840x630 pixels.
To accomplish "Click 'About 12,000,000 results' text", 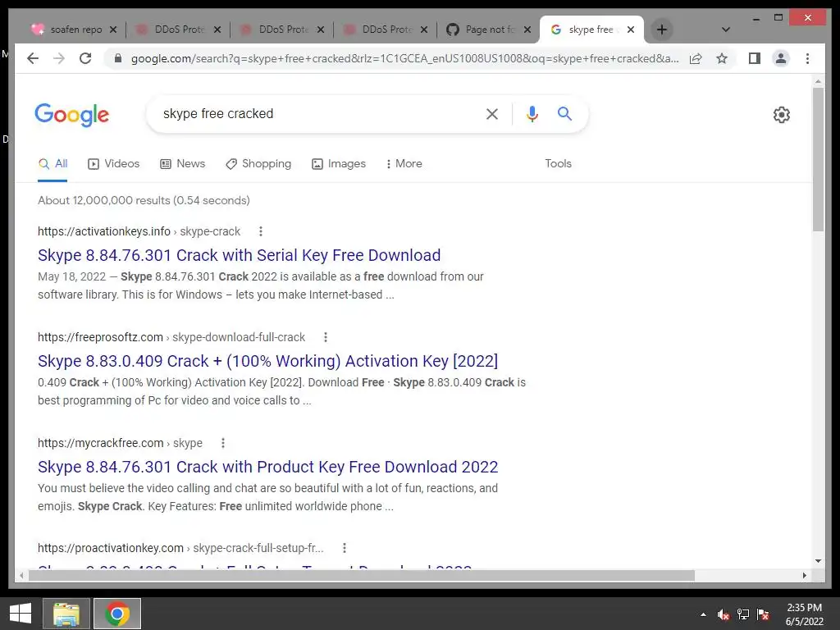I will (x=144, y=200).
